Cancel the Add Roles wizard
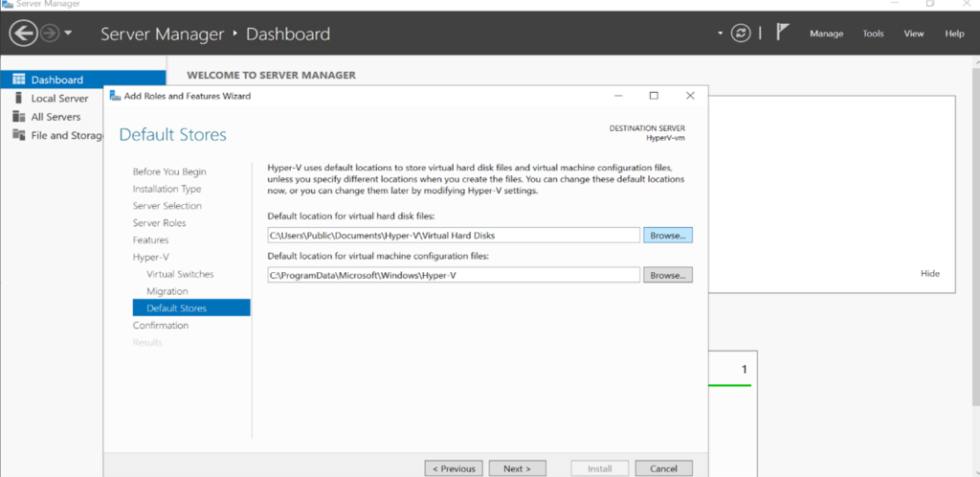The image size is (980, 477). 664,468
